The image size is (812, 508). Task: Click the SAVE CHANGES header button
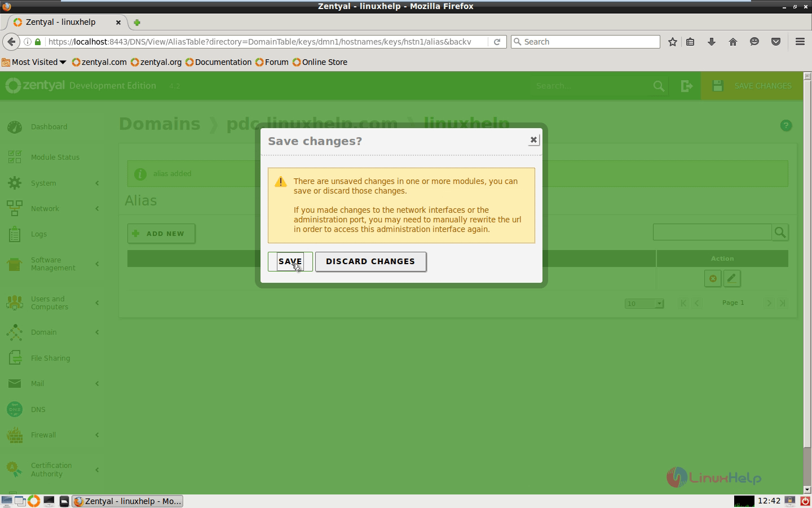pos(752,86)
